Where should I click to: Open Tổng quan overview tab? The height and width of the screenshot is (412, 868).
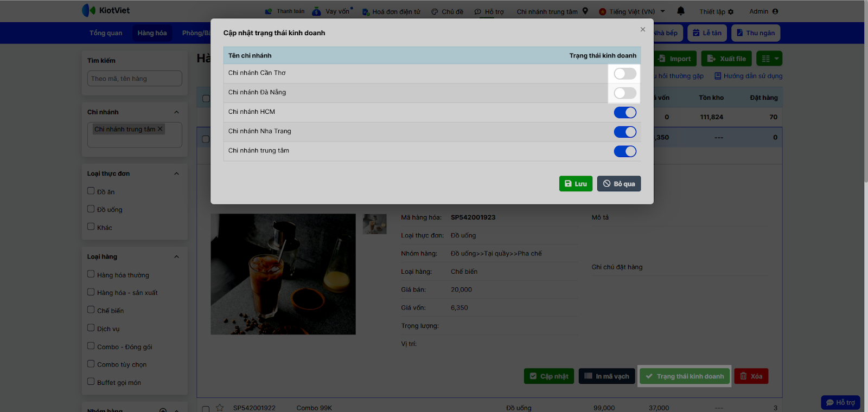tap(106, 33)
